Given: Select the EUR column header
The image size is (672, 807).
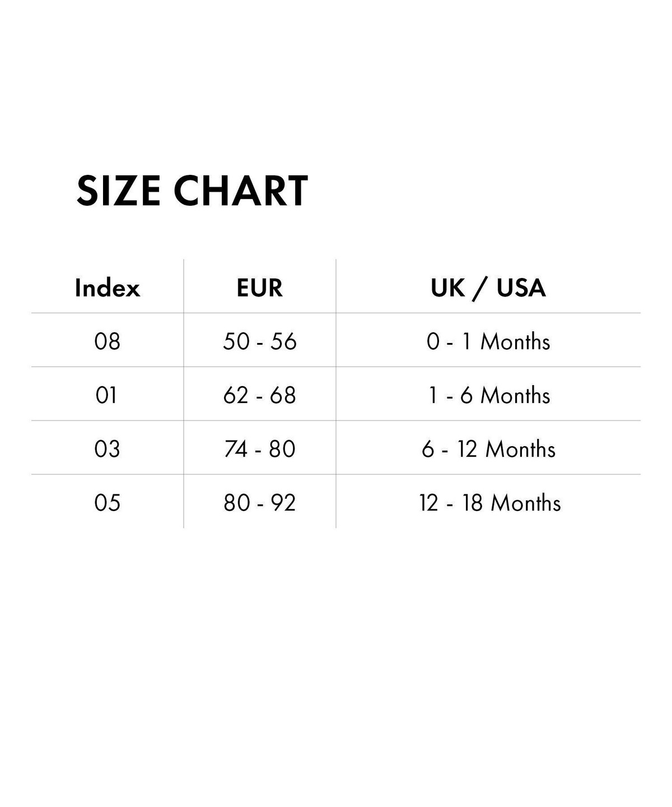Looking at the screenshot, I should 260,288.
